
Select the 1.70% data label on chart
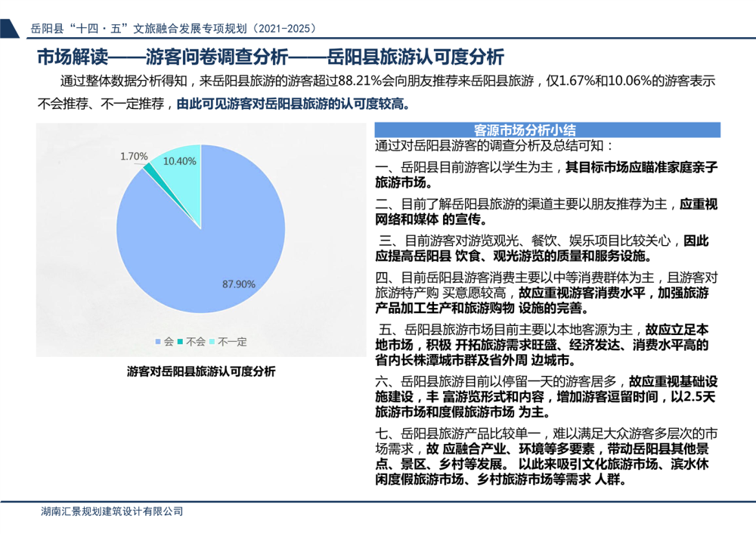(134, 156)
